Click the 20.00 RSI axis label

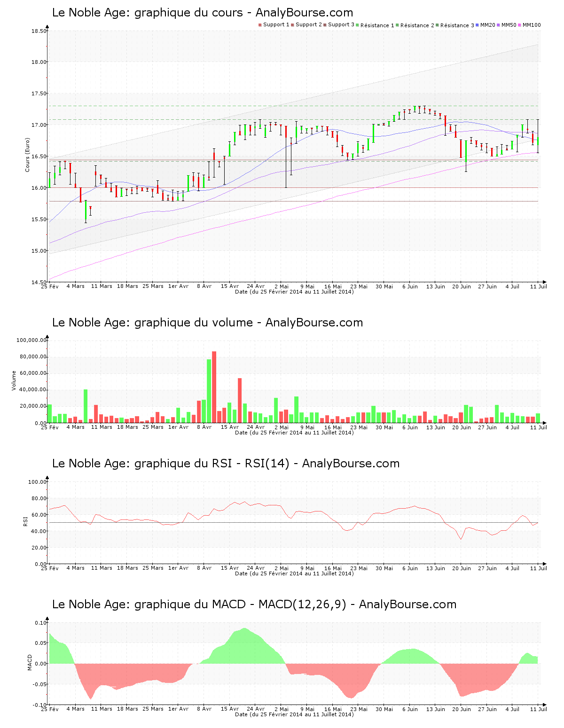[x=39, y=548]
